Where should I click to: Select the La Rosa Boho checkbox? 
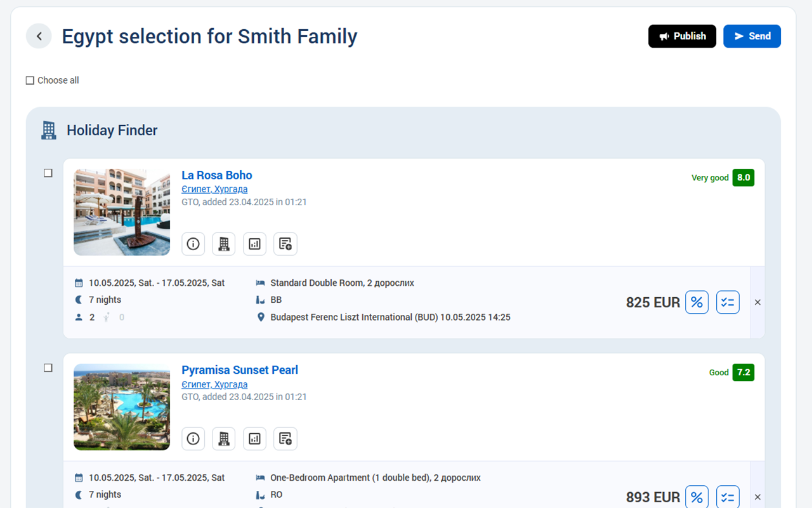coord(48,173)
